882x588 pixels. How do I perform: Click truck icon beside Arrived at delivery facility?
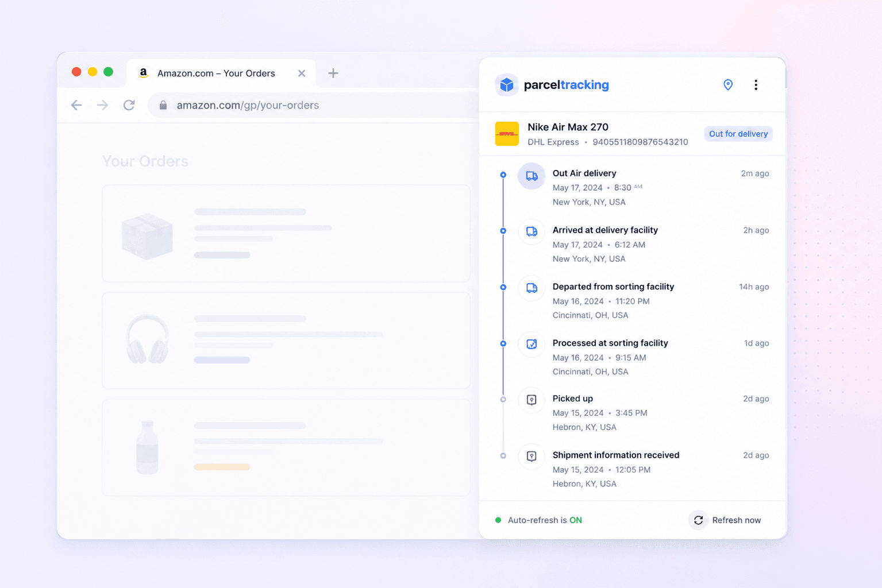531,232
